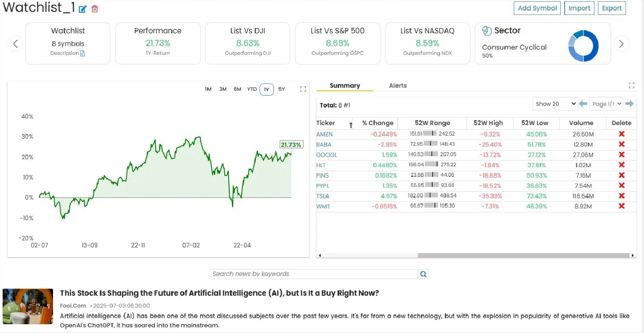The image size is (644, 333).
Task: Open the PINS ticker link
Action: click(323, 175)
